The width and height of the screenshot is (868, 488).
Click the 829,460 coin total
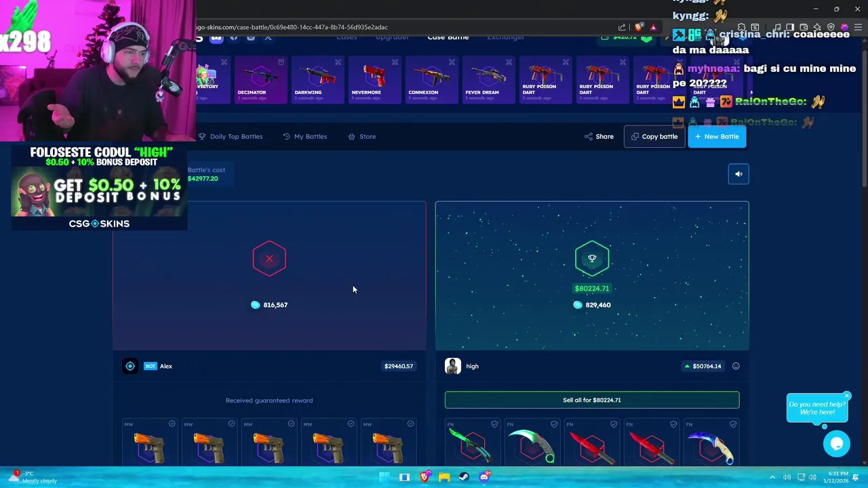coord(592,305)
